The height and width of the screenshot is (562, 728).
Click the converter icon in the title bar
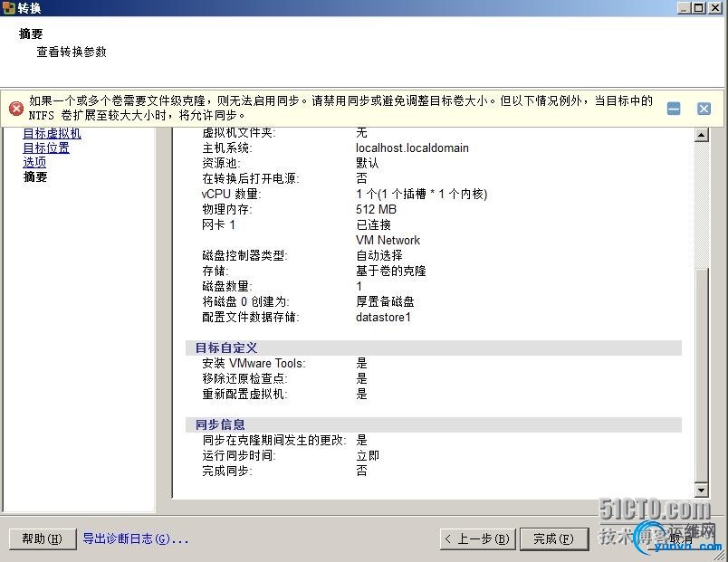point(9,7)
